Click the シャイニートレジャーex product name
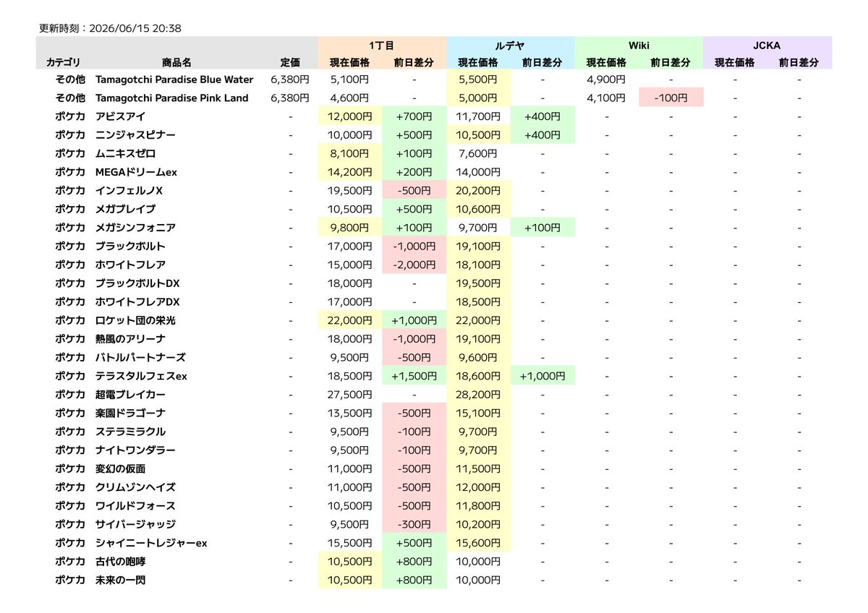Screen dimensions: 868x613 (x=151, y=544)
